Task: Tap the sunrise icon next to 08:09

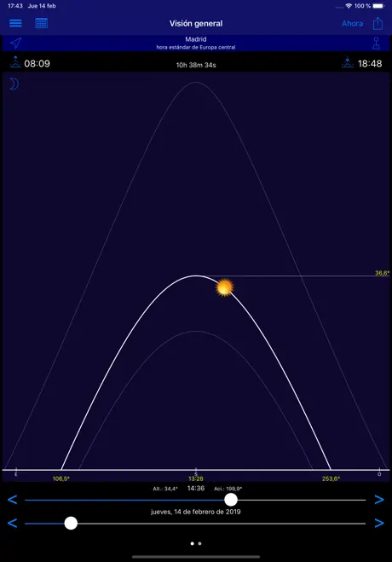Action: pyautogui.click(x=15, y=62)
